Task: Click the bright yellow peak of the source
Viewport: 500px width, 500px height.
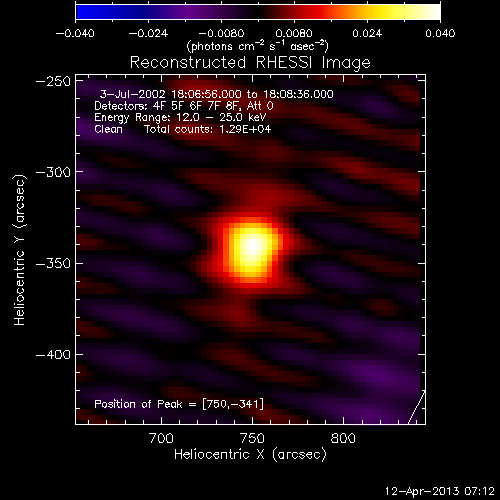Action: (253, 247)
